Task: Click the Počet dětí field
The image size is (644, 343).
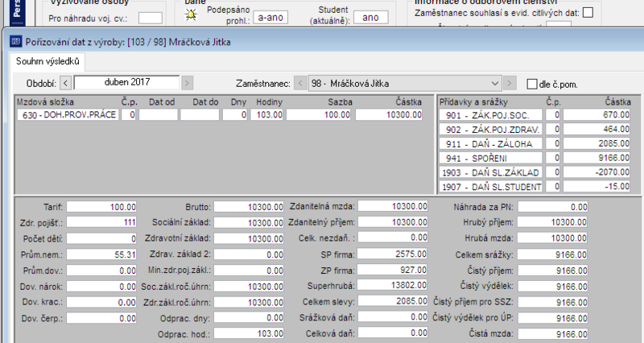Action: tap(101, 238)
